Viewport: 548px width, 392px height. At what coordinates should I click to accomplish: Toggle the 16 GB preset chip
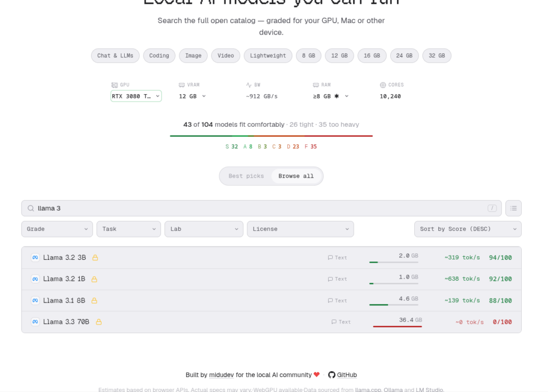(x=372, y=56)
